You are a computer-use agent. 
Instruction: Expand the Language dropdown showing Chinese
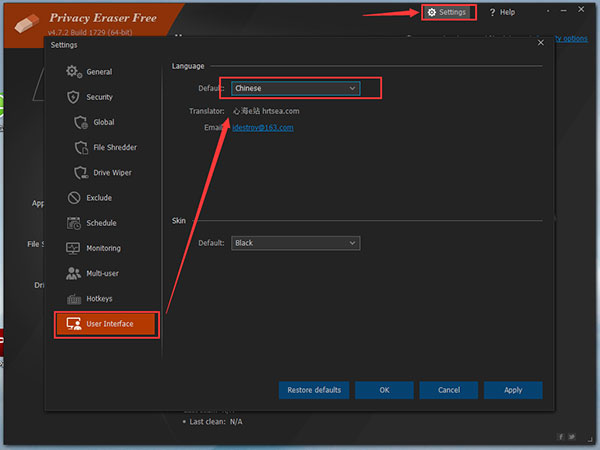click(x=295, y=88)
